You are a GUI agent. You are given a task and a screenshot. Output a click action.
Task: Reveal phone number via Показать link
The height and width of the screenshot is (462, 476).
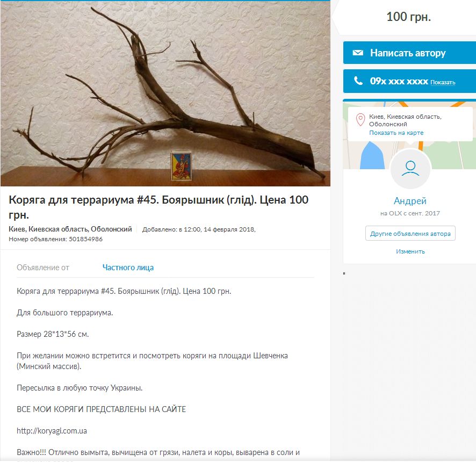443,82
